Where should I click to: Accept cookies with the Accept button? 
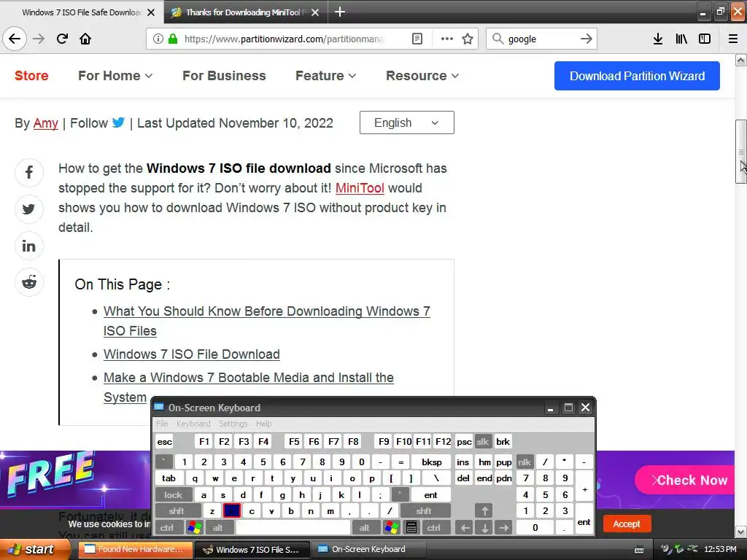(x=627, y=524)
